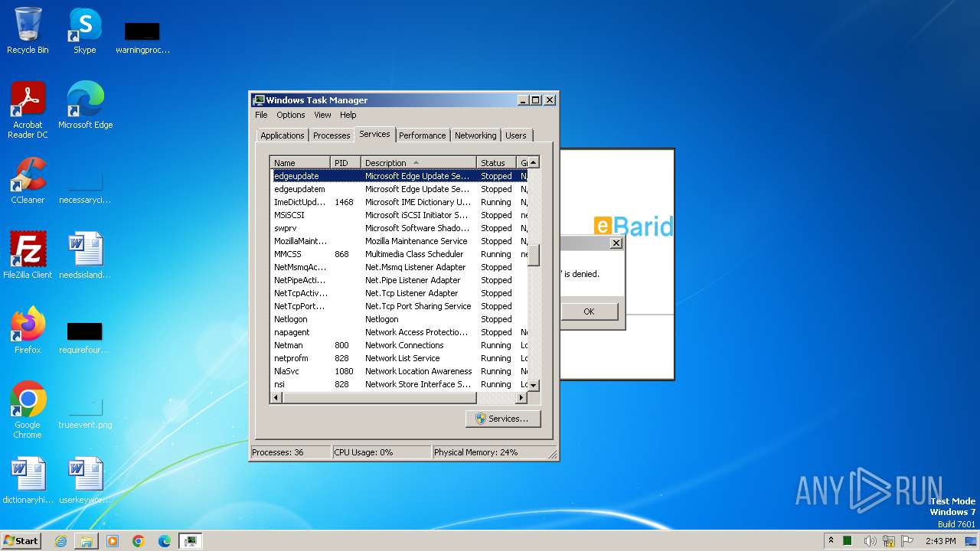980x551 pixels.
Task: Sort services by Status column
Action: [x=498, y=162]
